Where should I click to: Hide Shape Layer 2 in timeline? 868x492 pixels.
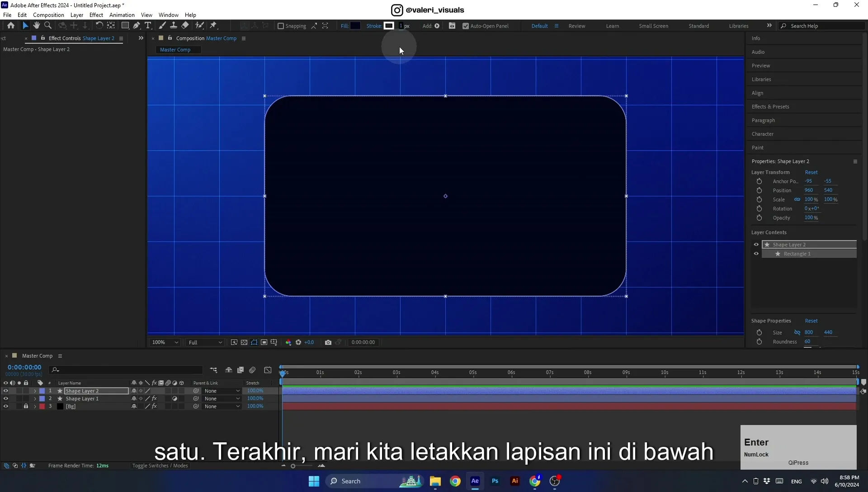(5, 391)
